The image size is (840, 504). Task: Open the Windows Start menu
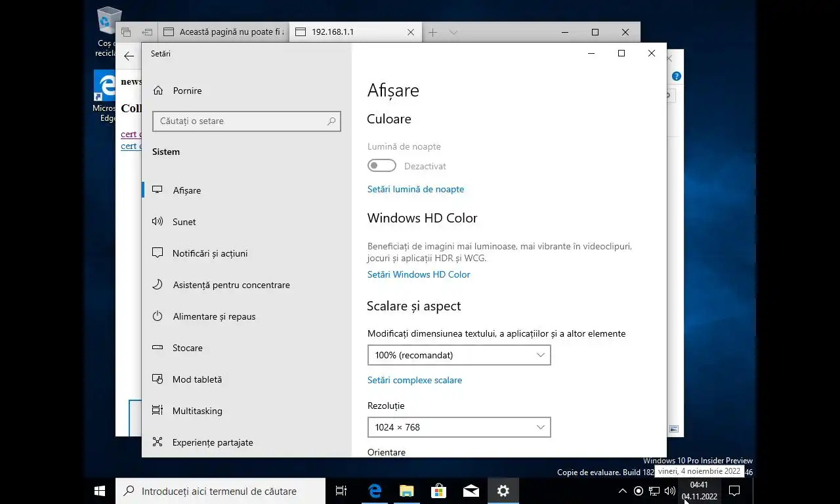click(x=100, y=491)
